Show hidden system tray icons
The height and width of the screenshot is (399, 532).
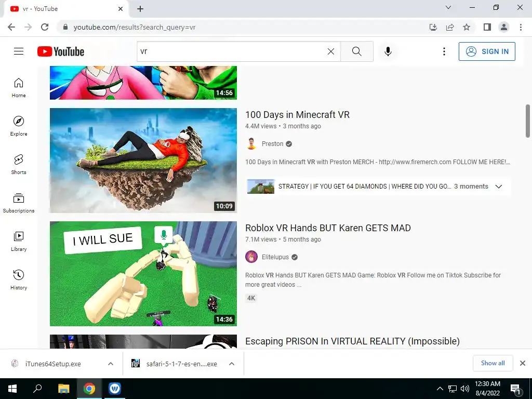pyautogui.click(x=440, y=389)
